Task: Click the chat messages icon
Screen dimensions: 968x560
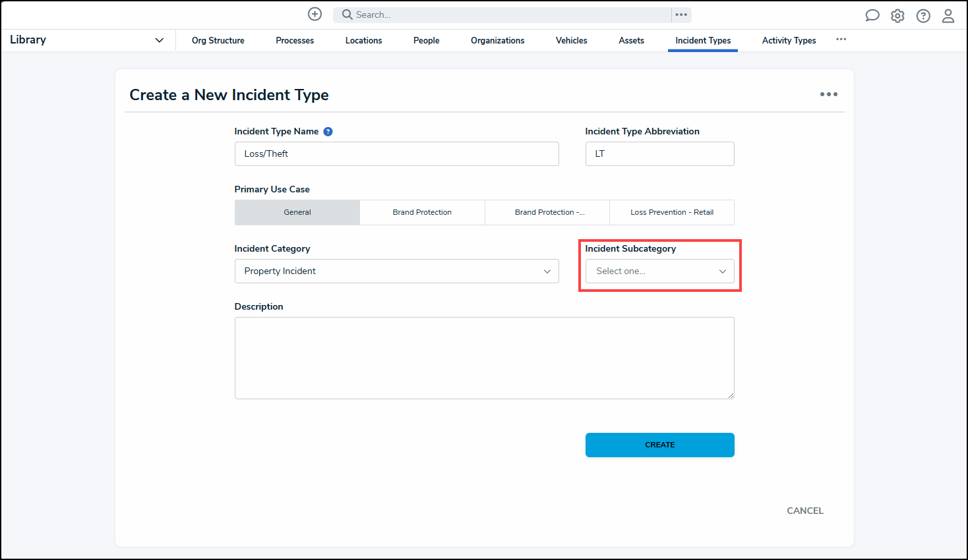Action: coord(872,14)
